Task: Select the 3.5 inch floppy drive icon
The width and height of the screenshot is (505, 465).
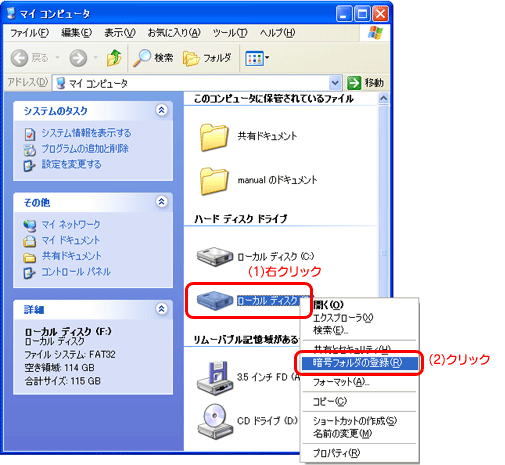Action: 215,378
